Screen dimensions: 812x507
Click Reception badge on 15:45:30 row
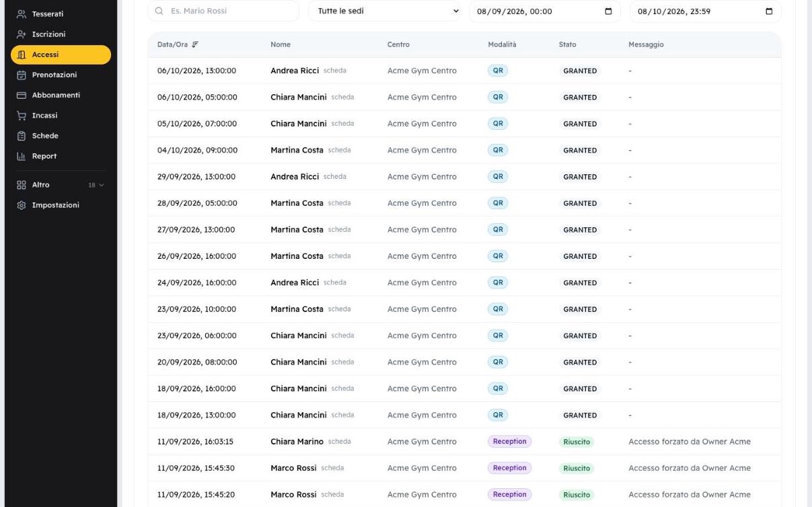[509, 468]
